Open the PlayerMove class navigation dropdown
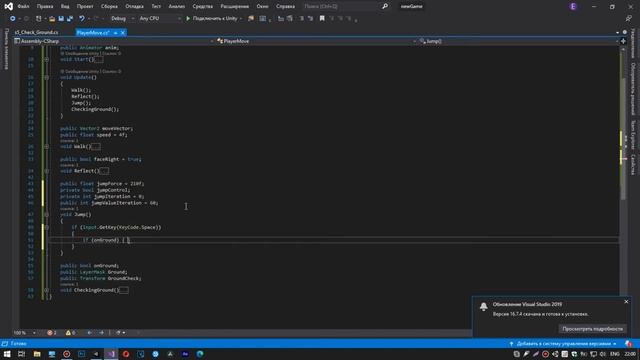The width and height of the screenshot is (640, 360). coord(316,41)
